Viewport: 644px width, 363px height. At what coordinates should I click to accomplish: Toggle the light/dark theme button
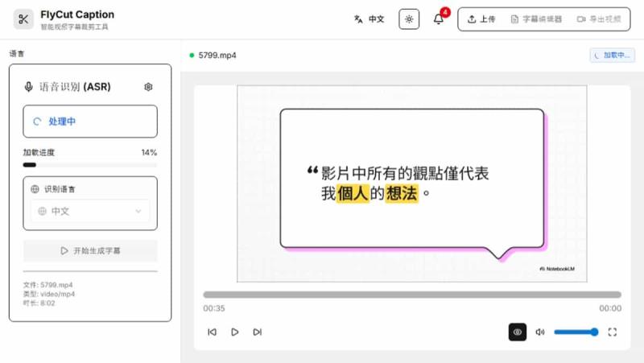pos(409,19)
